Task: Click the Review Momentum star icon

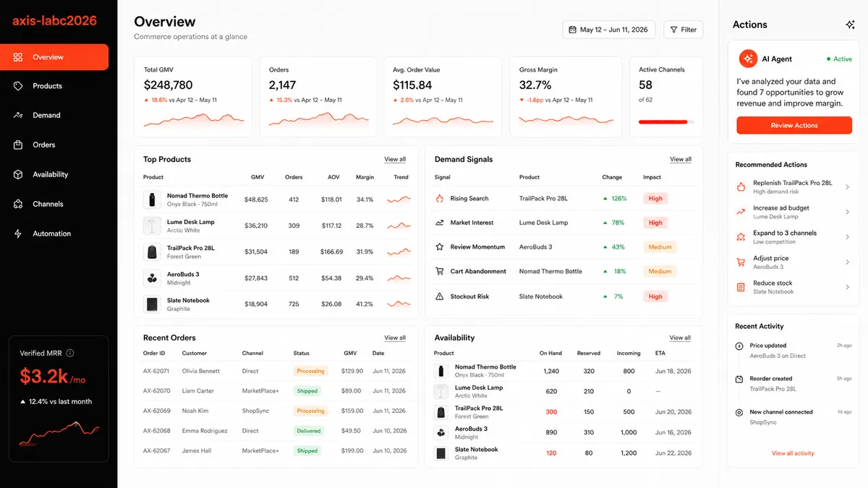Action: tap(439, 247)
